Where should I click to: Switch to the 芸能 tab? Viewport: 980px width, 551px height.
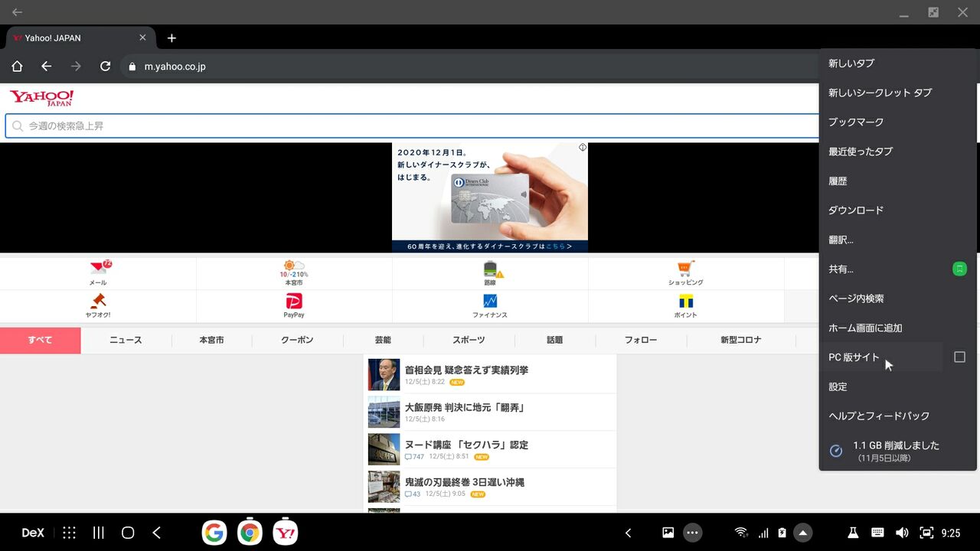coord(383,340)
